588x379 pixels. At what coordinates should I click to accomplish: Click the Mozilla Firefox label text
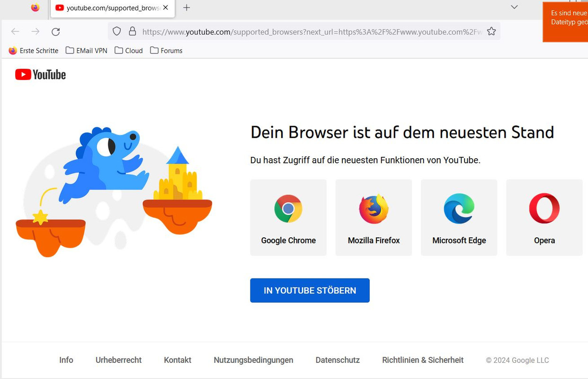click(374, 241)
